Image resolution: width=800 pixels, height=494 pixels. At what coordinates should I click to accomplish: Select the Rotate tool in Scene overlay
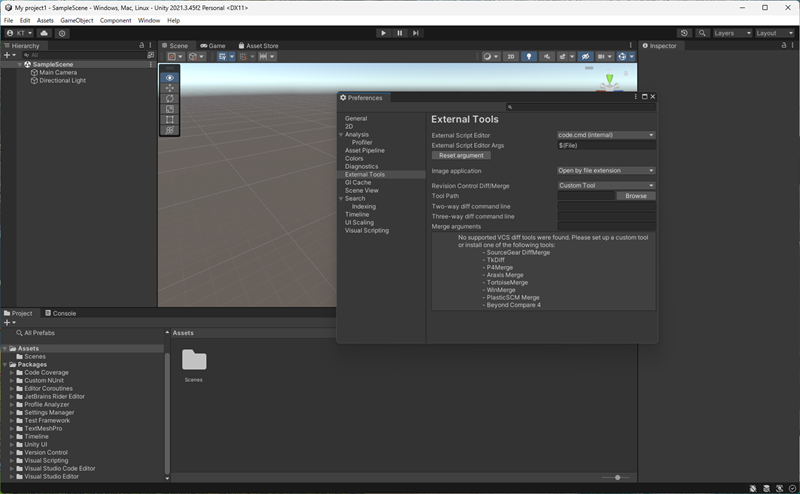(x=170, y=98)
